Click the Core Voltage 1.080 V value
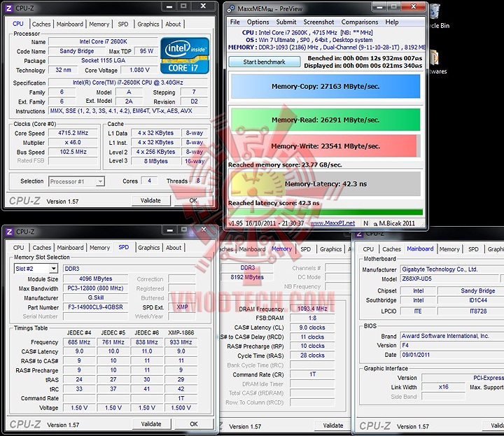504x436 pixels. [139, 70]
